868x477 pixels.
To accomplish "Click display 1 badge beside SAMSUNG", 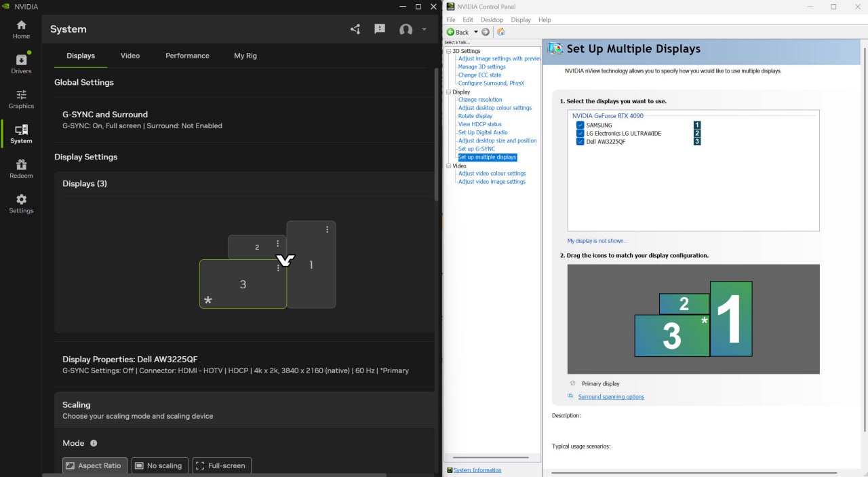I will (697, 125).
